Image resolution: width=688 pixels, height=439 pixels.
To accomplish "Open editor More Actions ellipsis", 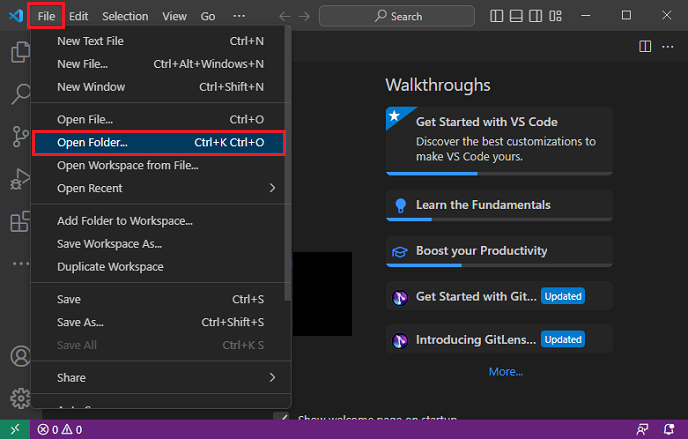I will 667,46.
